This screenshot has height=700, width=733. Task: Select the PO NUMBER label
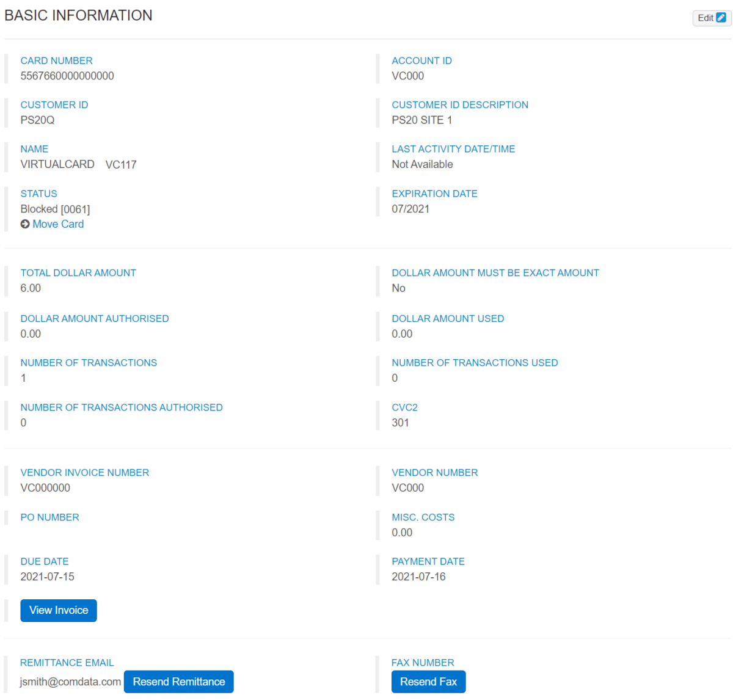49,517
